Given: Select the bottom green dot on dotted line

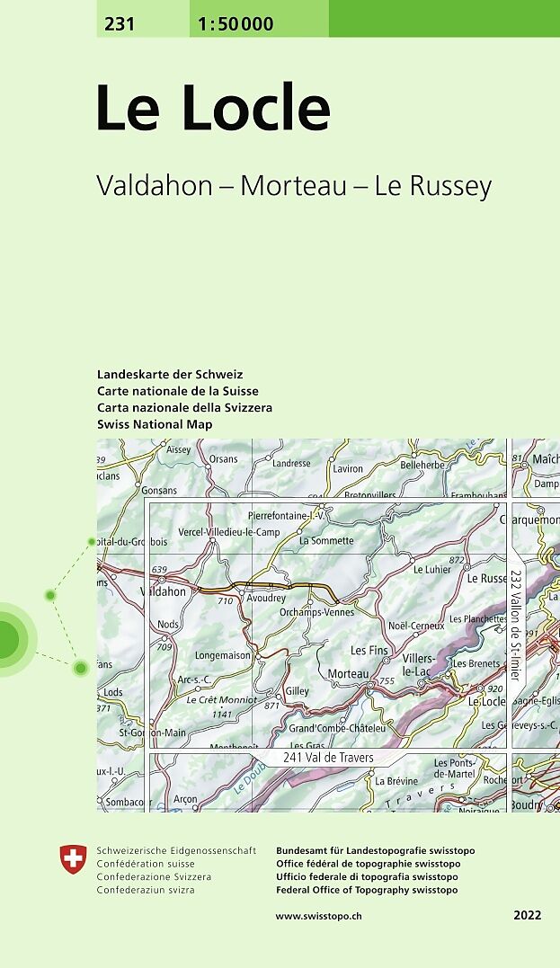Looking at the screenshot, I should tap(81, 667).
